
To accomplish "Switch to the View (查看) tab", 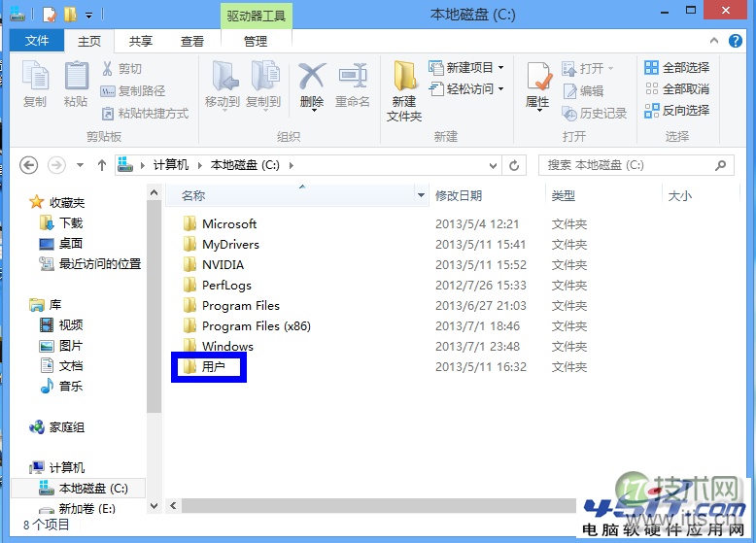I will pyautogui.click(x=191, y=41).
